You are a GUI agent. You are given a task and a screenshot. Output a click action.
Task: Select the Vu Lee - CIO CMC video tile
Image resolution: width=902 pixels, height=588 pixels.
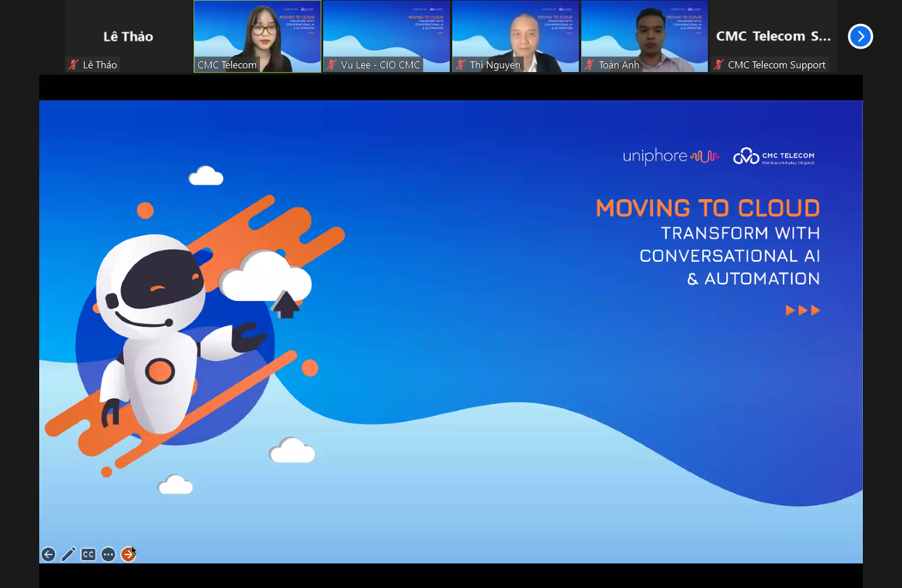(386, 35)
